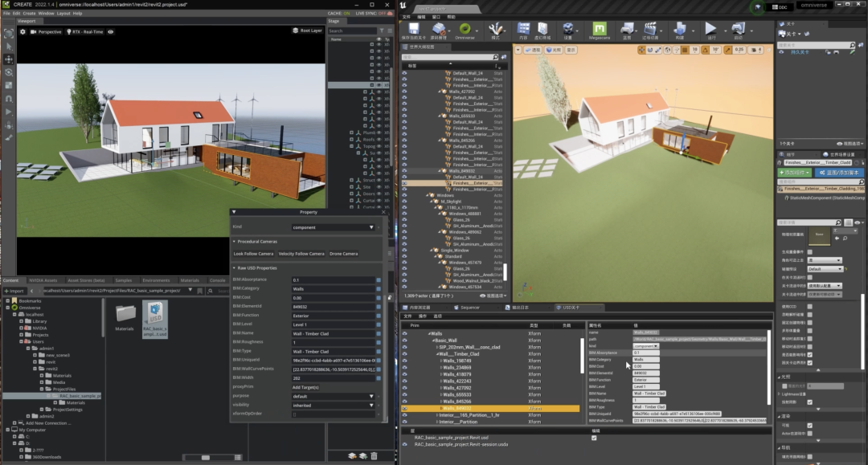Click the Root Layer button in viewport

[307, 31]
